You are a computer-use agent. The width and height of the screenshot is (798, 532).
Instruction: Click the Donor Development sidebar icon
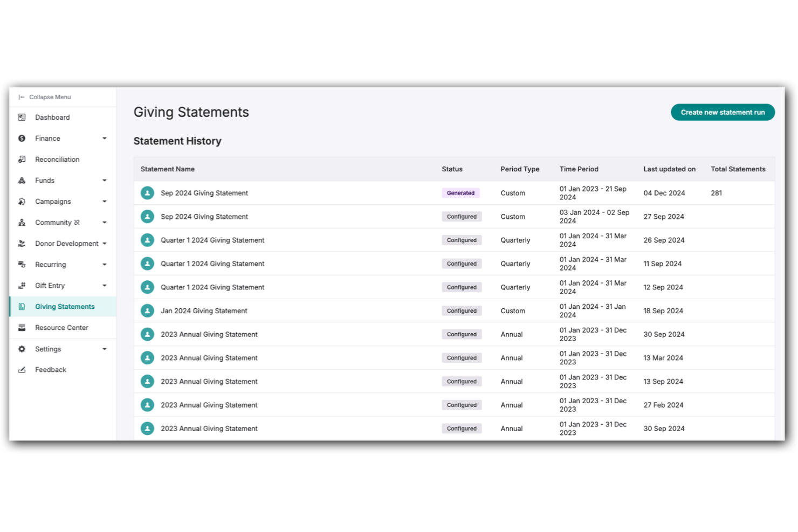pyautogui.click(x=22, y=243)
